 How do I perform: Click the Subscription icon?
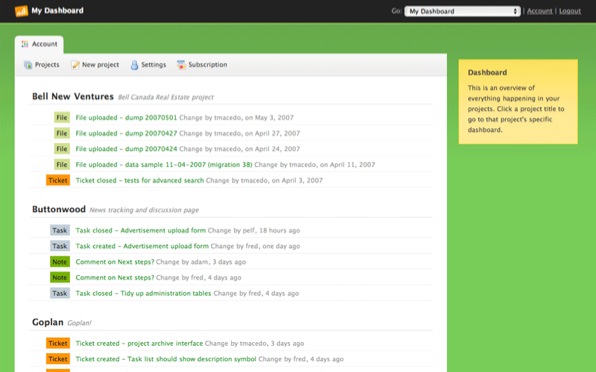pos(181,65)
